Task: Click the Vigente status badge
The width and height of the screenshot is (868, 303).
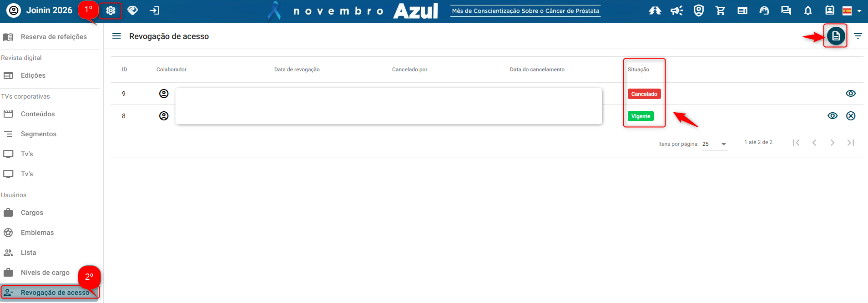Action: [x=641, y=116]
